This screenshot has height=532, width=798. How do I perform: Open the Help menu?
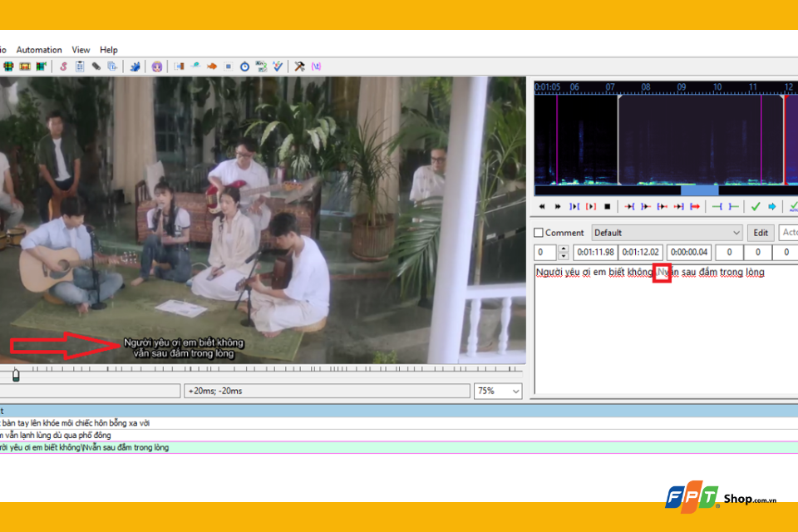click(x=108, y=50)
